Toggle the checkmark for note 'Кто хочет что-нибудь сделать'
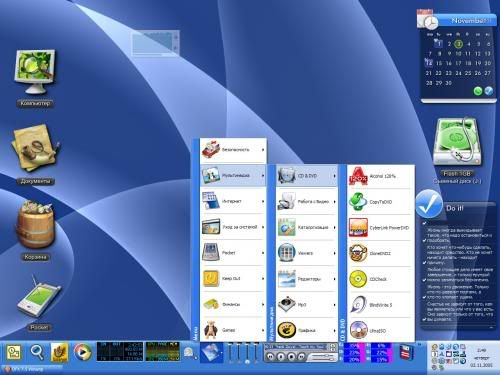This screenshot has width=500, height=375. [425, 263]
